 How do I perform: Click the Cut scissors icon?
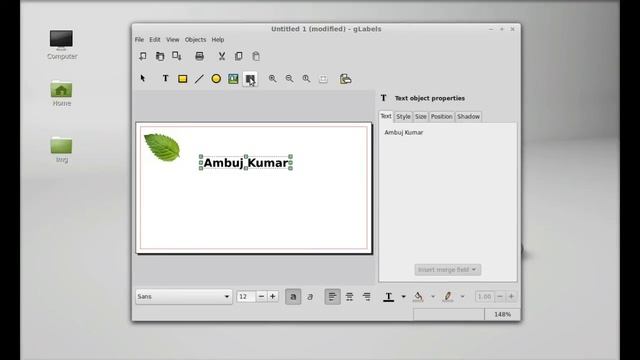(x=222, y=56)
